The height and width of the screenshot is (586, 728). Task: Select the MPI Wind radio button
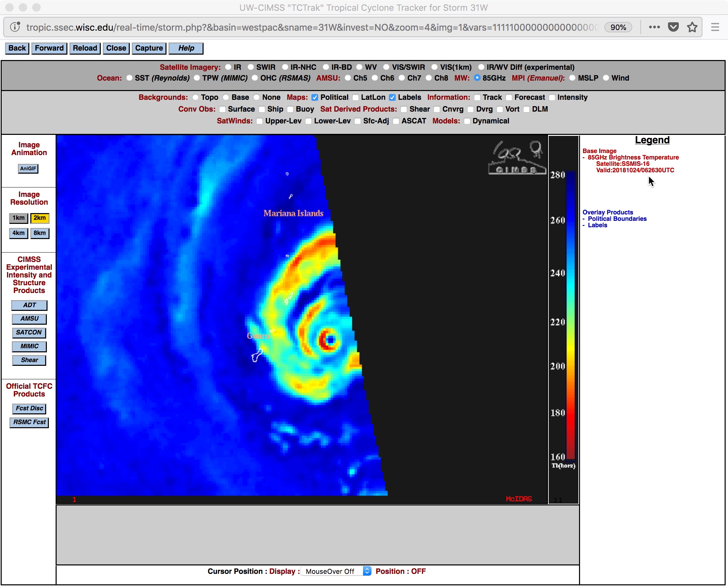pos(606,78)
